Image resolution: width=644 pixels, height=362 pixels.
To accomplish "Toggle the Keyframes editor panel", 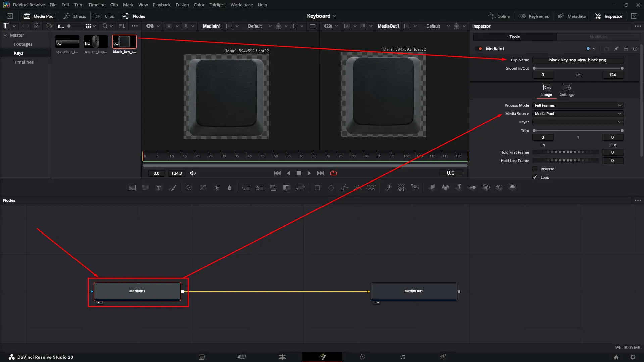I will click(534, 16).
